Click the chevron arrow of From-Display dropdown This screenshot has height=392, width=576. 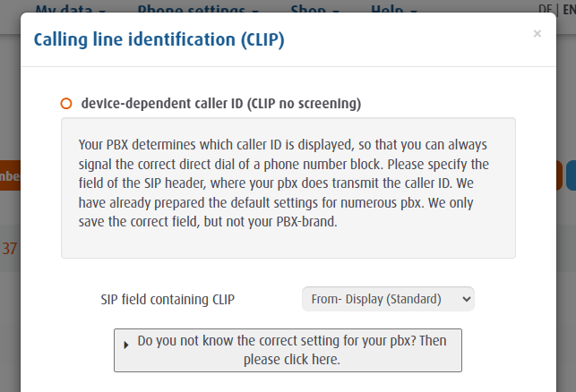click(466, 299)
